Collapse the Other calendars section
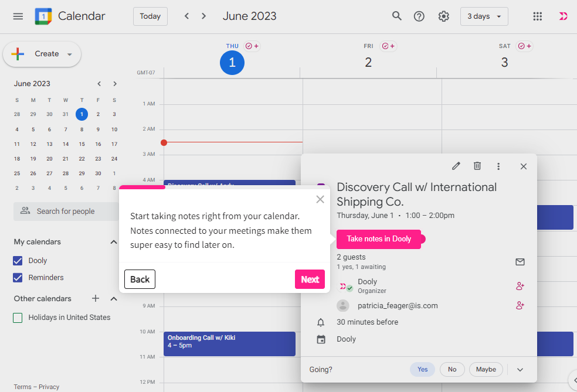Screen dimensions: 577x392 (x=114, y=299)
